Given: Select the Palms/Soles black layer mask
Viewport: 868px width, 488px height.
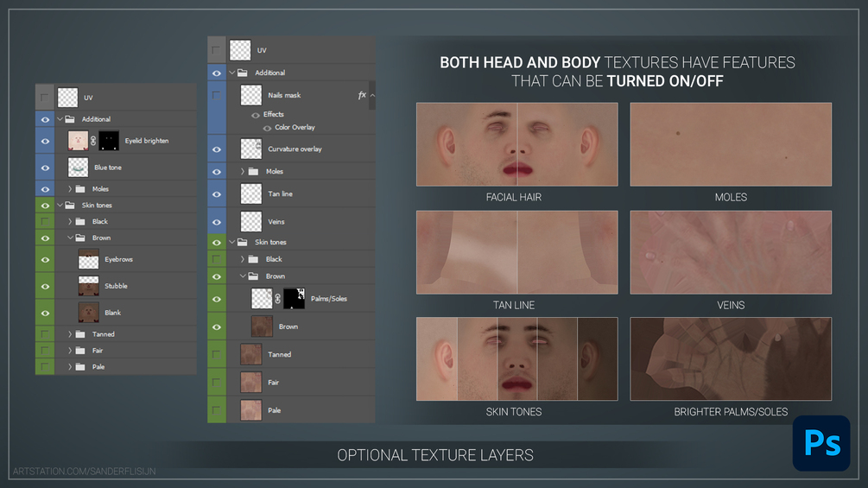Looking at the screenshot, I should pyautogui.click(x=294, y=299).
